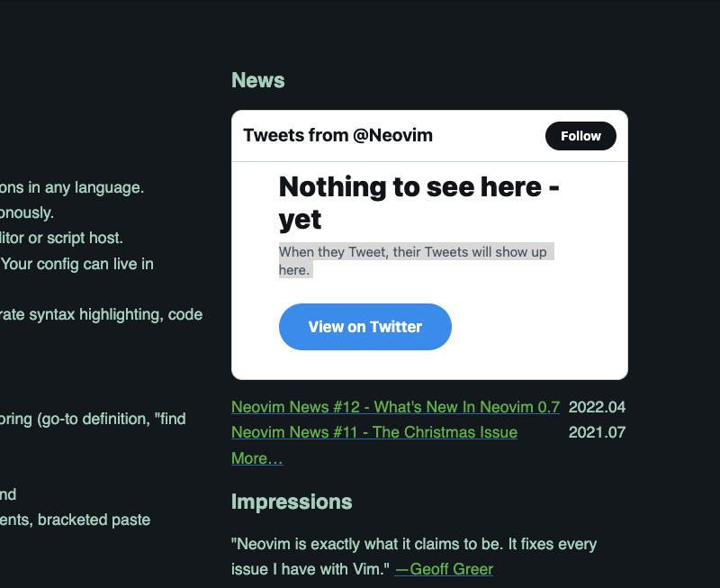Click the Neovim quote by Geoff Greer

(405, 544)
